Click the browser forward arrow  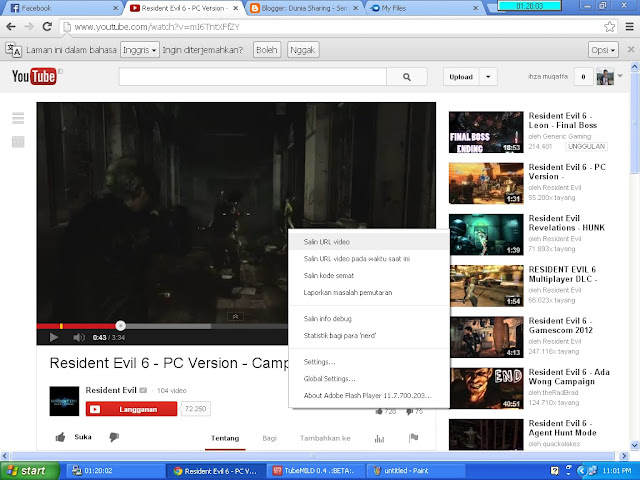coord(29,27)
